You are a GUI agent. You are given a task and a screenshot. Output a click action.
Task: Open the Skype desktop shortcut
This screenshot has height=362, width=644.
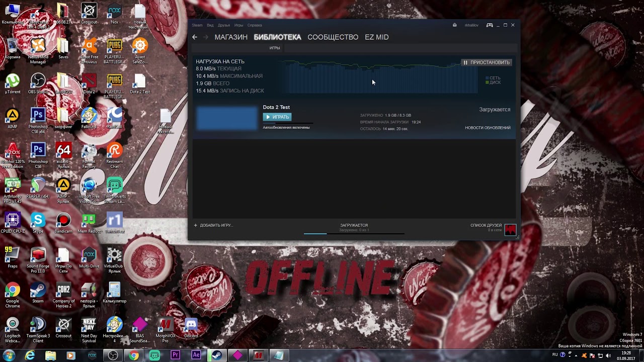coord(38,222)
